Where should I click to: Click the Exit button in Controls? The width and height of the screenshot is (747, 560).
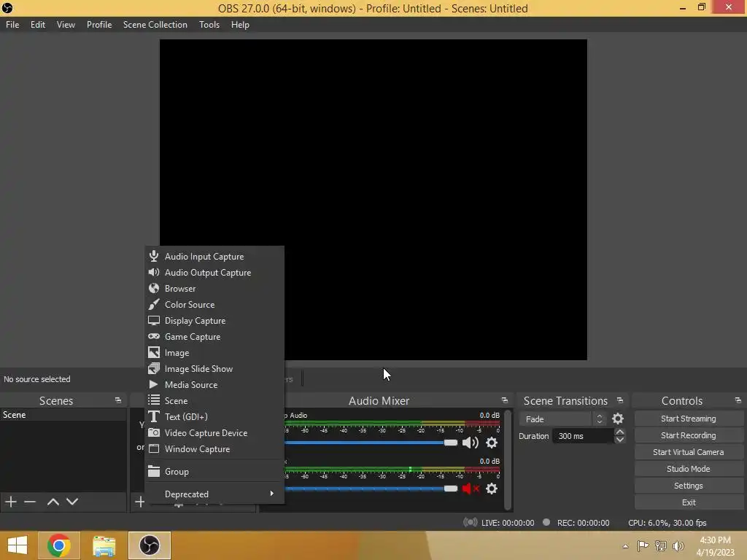click(x=689, y=502)
